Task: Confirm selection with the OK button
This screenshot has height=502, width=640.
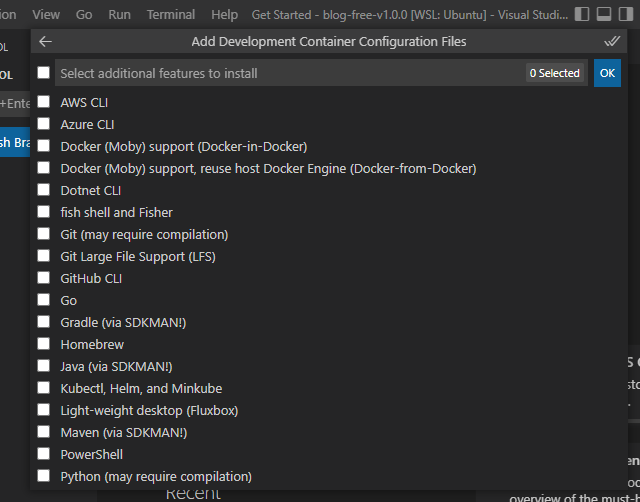Action: (x=607, y=73)
